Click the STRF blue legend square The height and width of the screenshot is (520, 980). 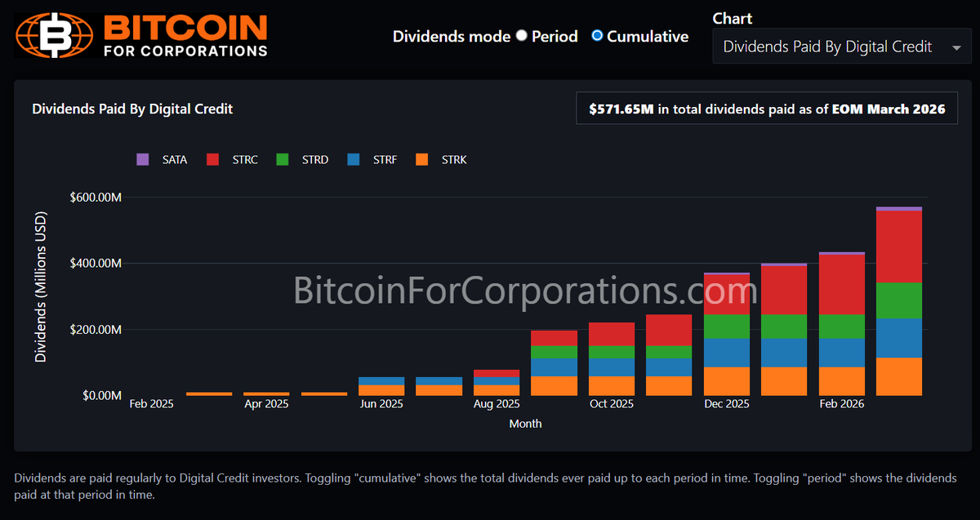pyautogui.click(x=353, y=159)
